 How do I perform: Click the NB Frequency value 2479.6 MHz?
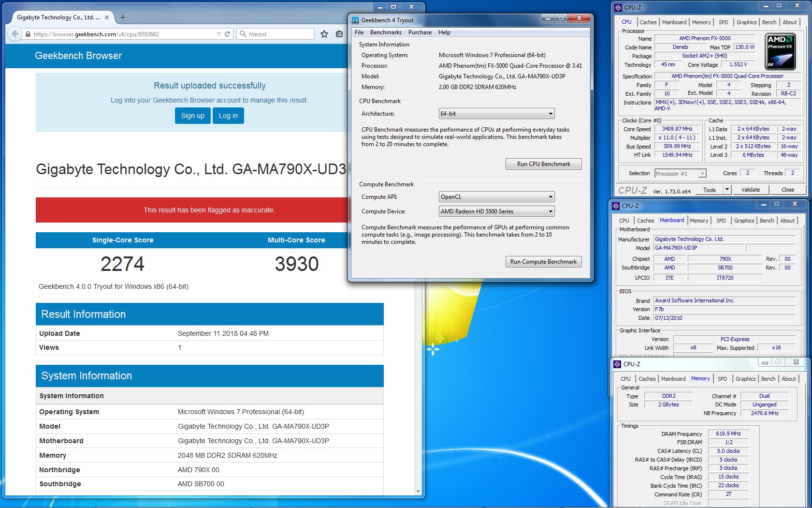[x=765, y=413]
